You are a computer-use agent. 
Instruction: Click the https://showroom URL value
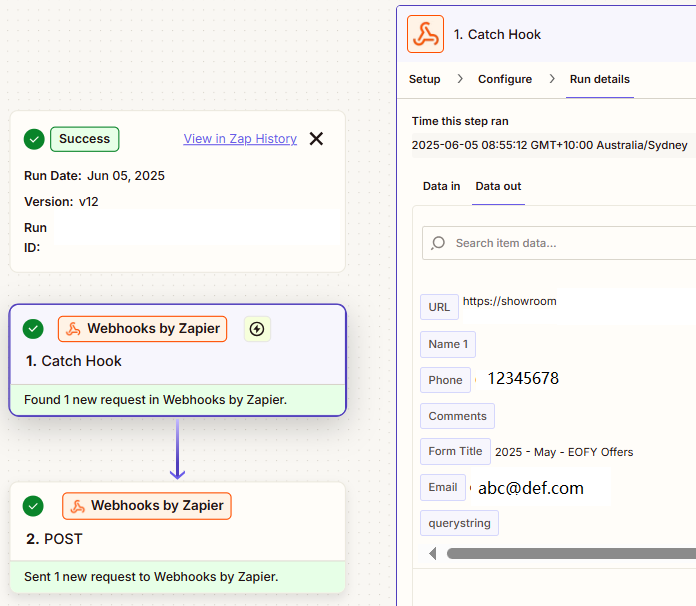509,301
